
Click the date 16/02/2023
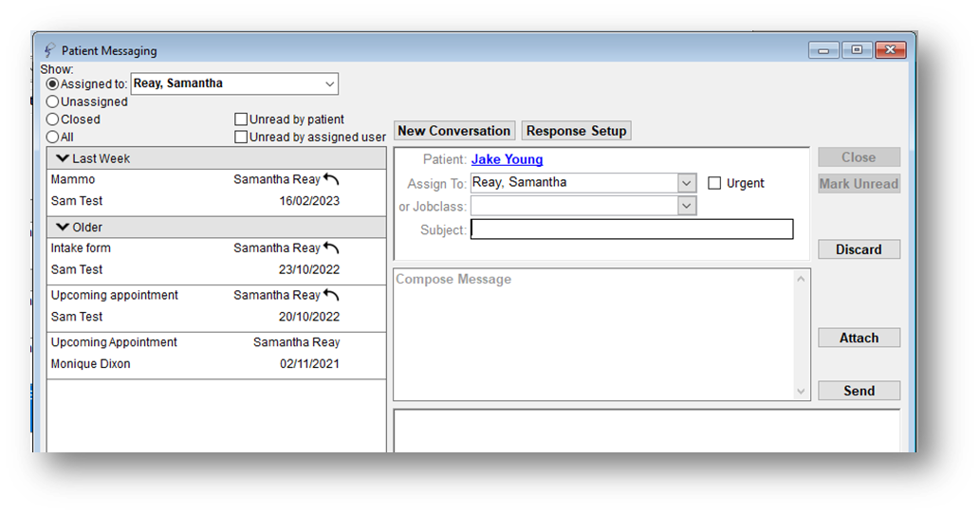pyautogui.click(x=309, y=201)
